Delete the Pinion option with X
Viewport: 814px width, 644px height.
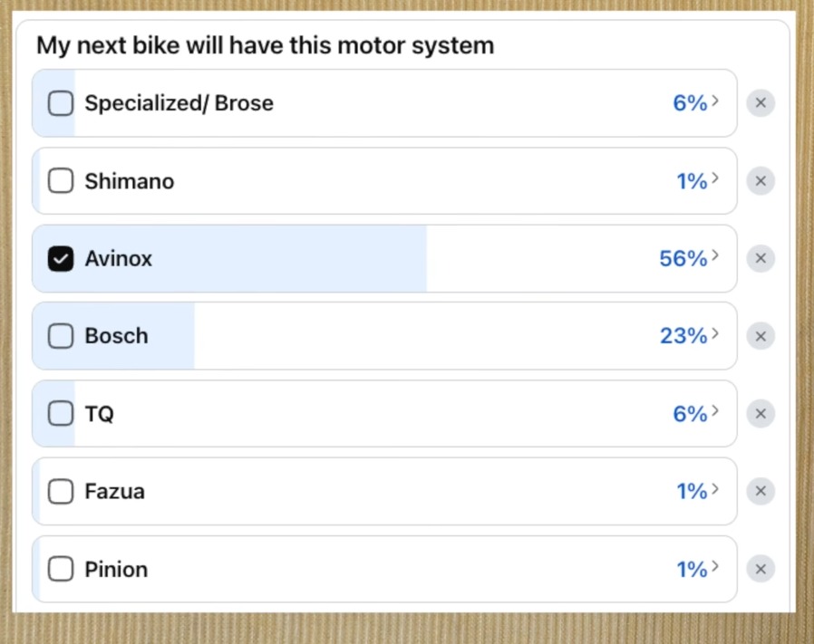(x=761, y=569)
